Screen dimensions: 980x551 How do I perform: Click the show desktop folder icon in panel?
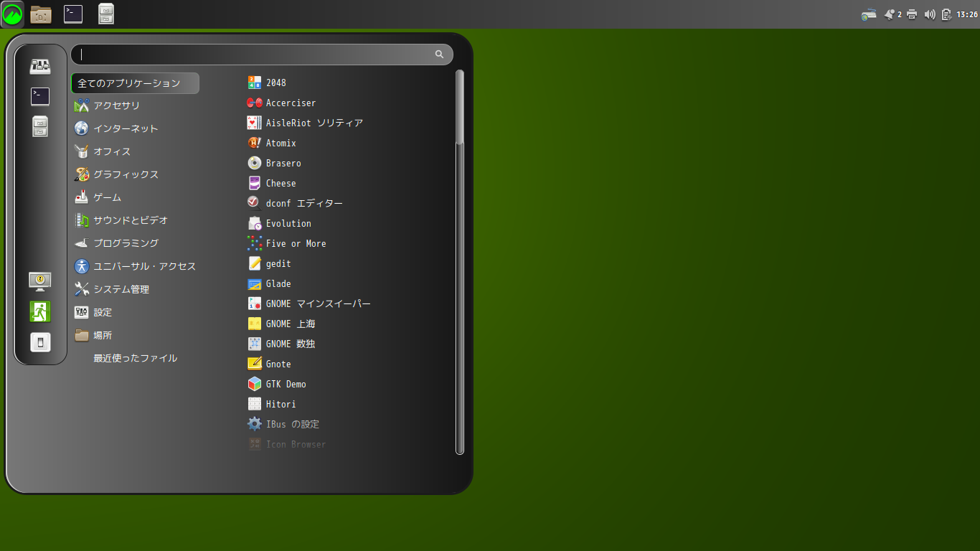(x=41, y=14)
